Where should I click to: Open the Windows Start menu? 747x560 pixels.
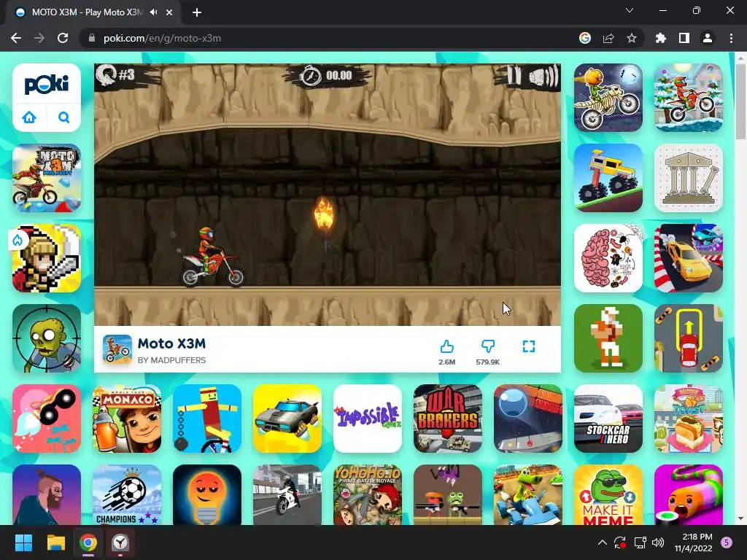coord(23,542)
